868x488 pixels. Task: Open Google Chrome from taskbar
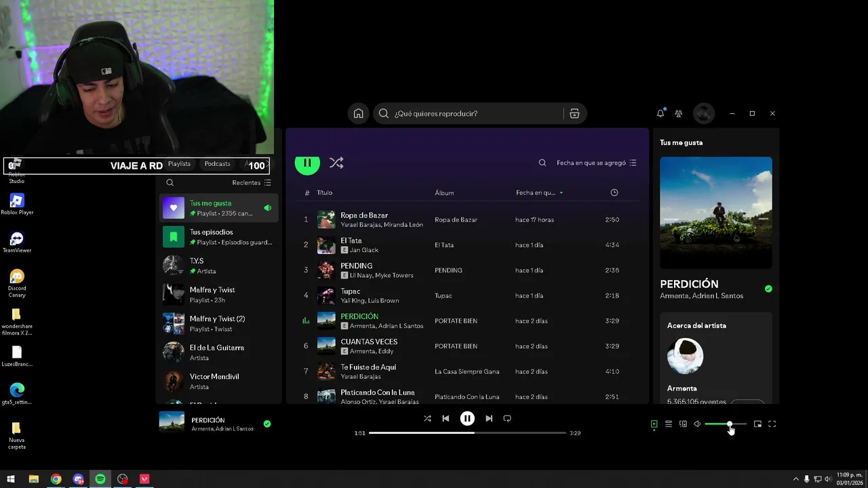56,479
